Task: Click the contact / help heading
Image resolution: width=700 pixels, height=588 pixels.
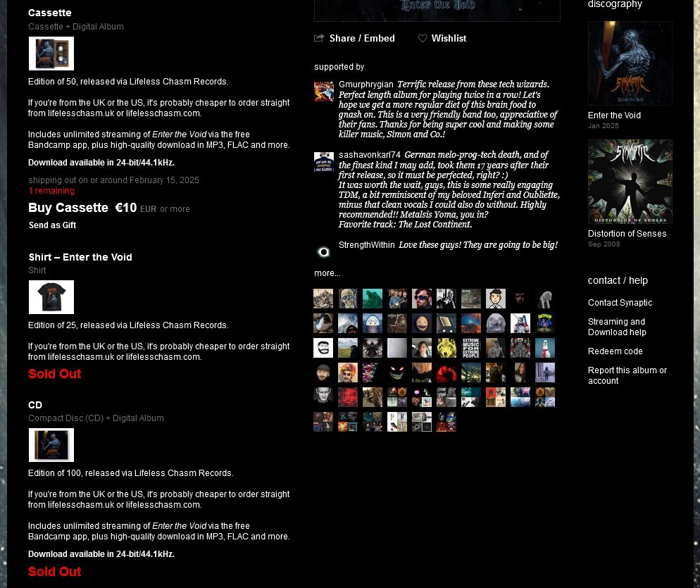Action: pos(618,280)
